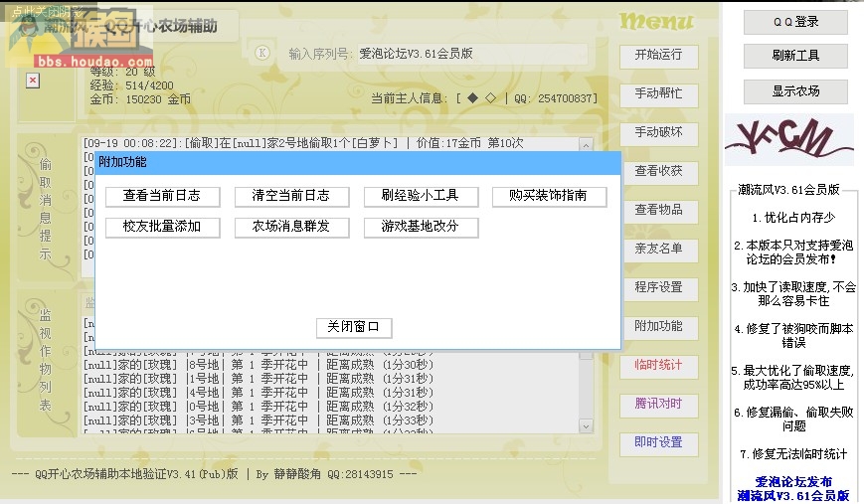Click the 农场消息群发 button
Image resolution: width=864 pixels, height=504 pixels.
point(291,227)
